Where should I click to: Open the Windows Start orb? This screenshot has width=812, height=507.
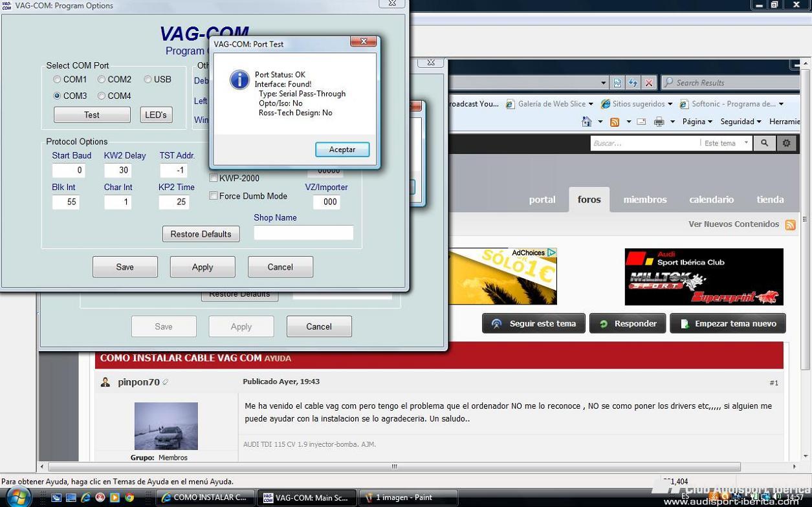pyautogui.click(x=18, y=497)
